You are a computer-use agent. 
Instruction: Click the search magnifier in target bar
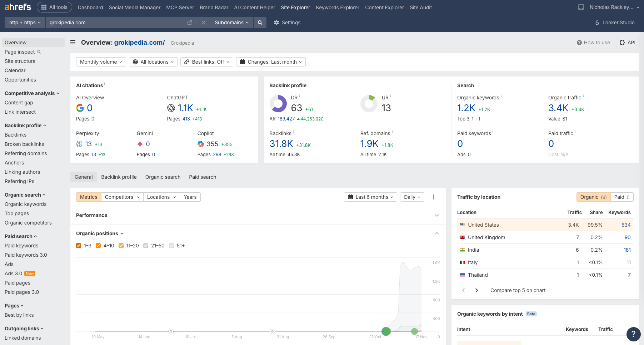tap(260, 23)
